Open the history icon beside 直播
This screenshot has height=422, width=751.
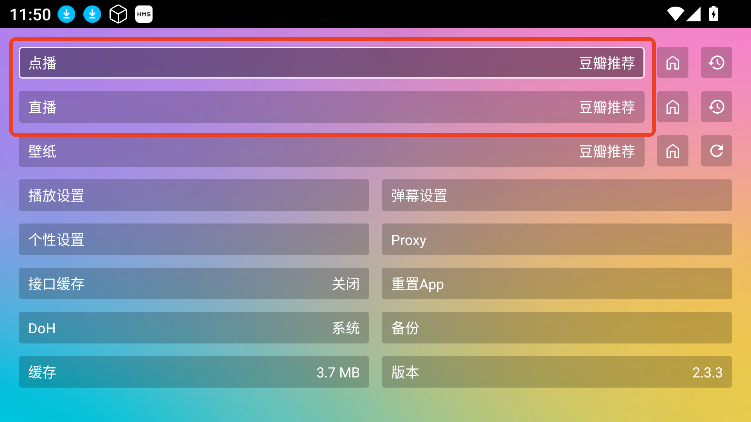[x=716, y=107]
